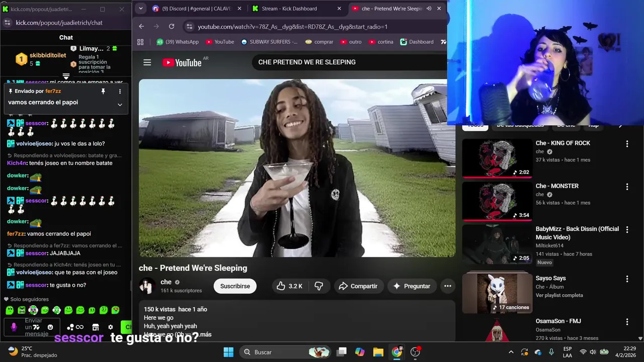Click the purple microphone icon in chat box

click(x=14, y=327)
